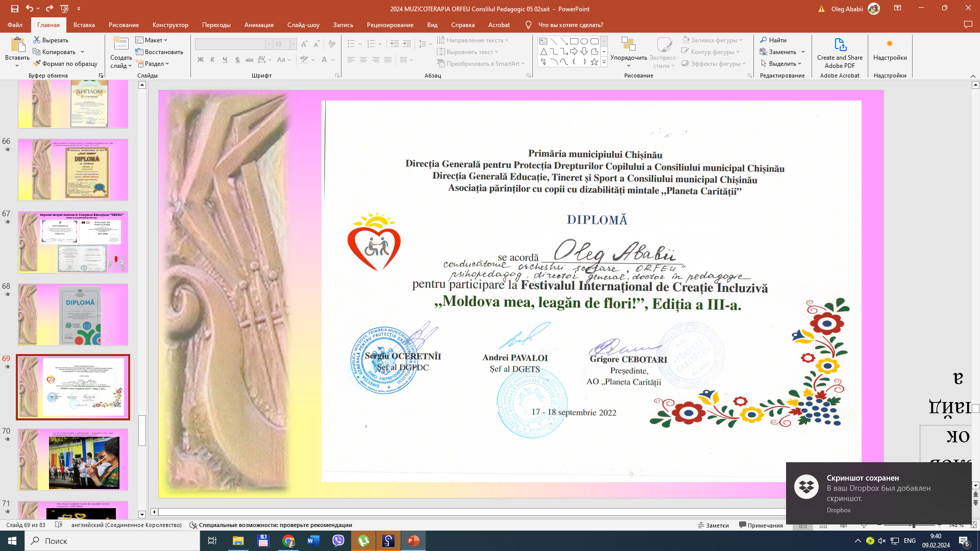Click the accessibility recommendations status message

(x=271, y=525)
